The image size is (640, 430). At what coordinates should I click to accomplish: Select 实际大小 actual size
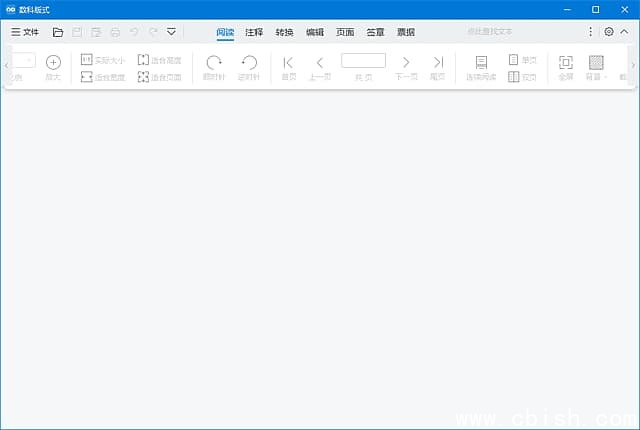[x=102, y=60]
